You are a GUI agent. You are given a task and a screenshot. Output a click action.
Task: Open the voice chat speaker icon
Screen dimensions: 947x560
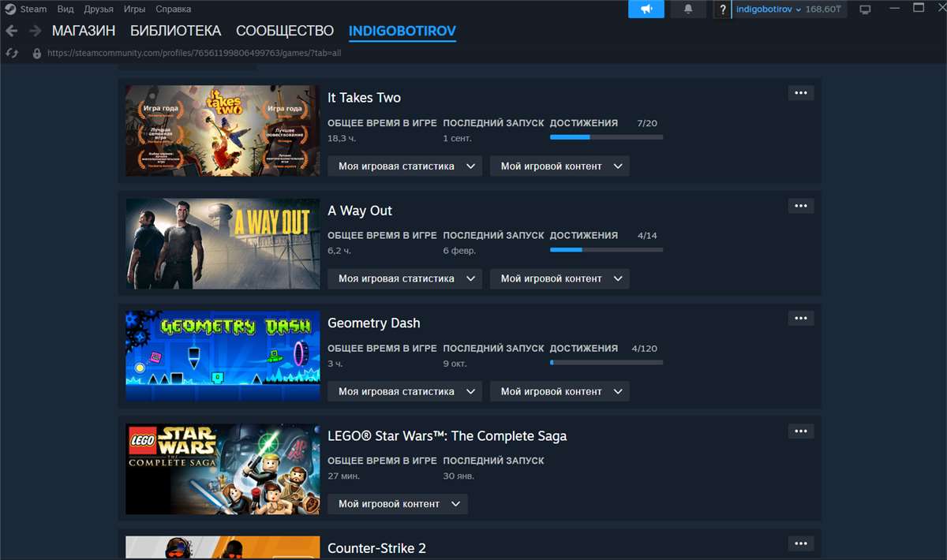646,9
